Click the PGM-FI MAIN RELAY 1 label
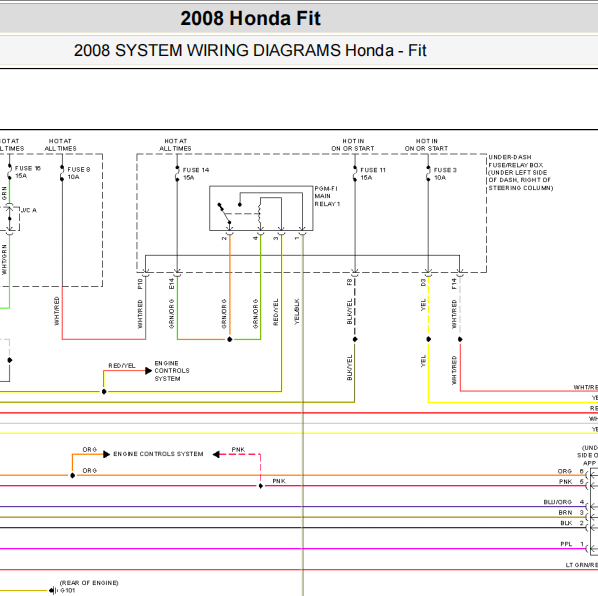This screenshot has height=596, width=598. click(327, 196)
